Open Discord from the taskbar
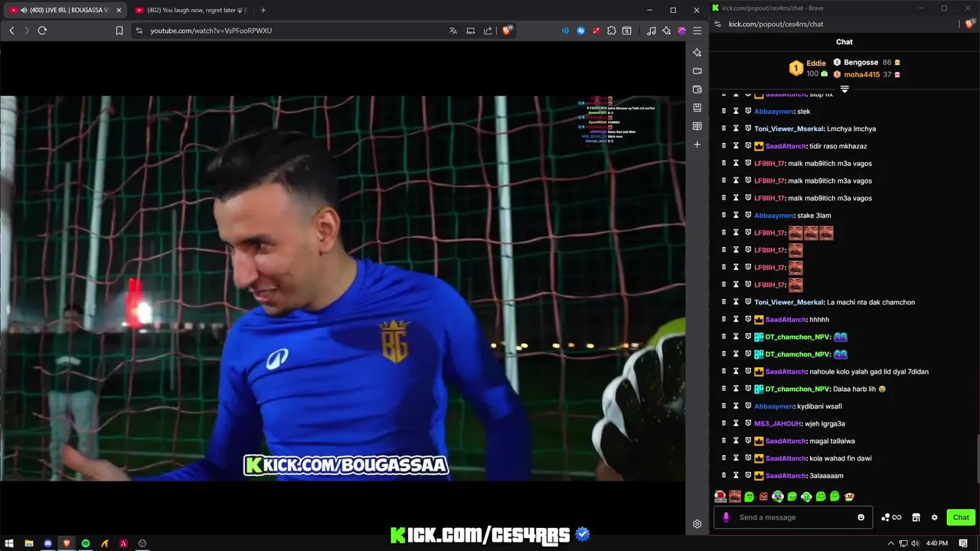980x551 pixels. (48, 543)
